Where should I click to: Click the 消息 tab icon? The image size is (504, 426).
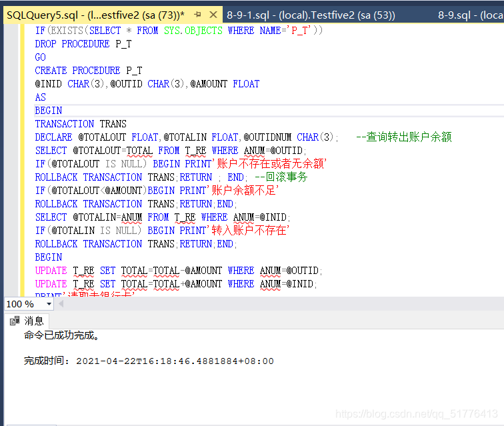15,321
